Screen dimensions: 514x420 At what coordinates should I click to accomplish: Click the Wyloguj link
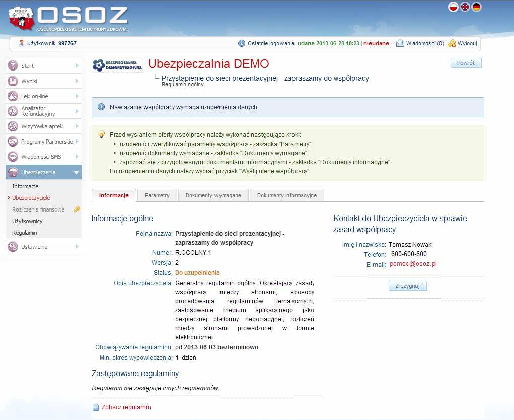click(467, 43)
